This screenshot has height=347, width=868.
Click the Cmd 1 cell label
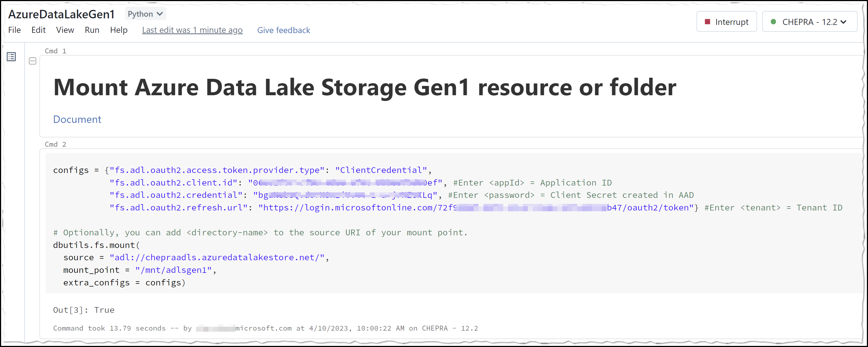click(55, 51)
